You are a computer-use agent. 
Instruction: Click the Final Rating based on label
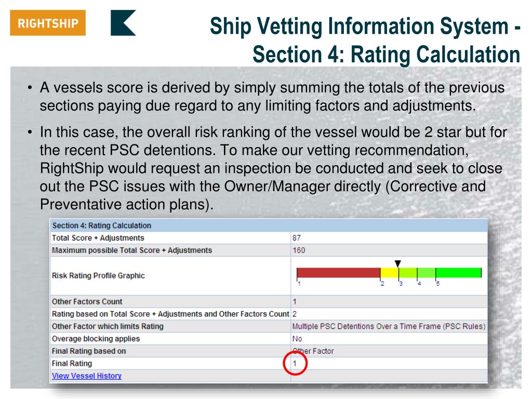click(x=89, y=351)
